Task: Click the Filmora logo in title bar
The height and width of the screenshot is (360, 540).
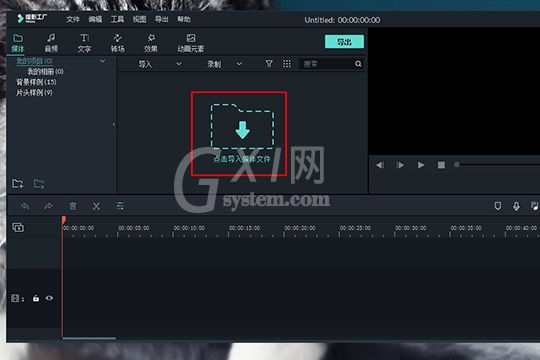Action: point(32,18)
